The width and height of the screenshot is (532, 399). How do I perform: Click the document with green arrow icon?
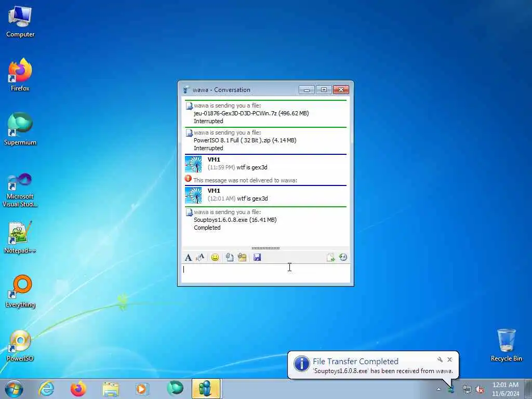(330, 258)
